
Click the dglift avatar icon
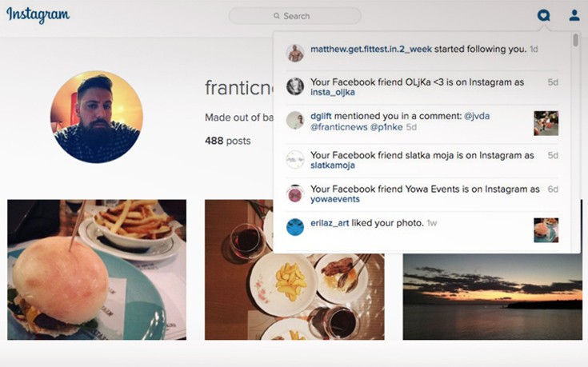pyautogui.click(x=295, y=120)
